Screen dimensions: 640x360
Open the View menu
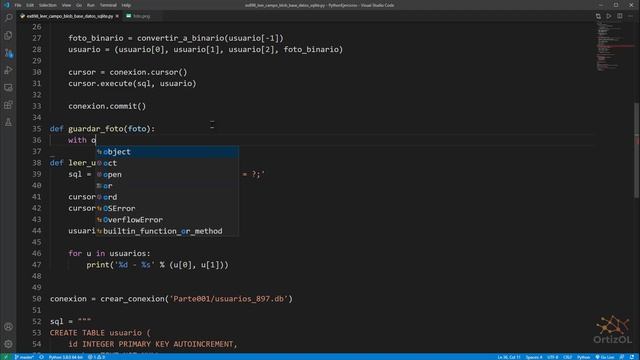[66, 5]
